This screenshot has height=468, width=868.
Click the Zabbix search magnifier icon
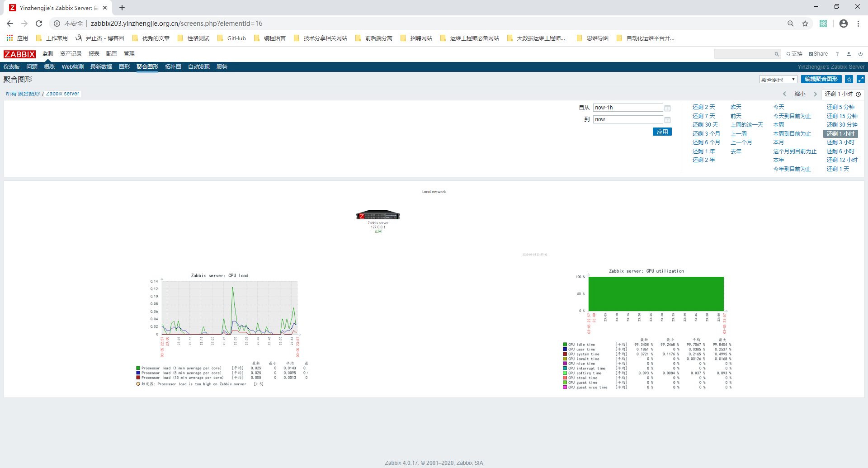[777, 54]
